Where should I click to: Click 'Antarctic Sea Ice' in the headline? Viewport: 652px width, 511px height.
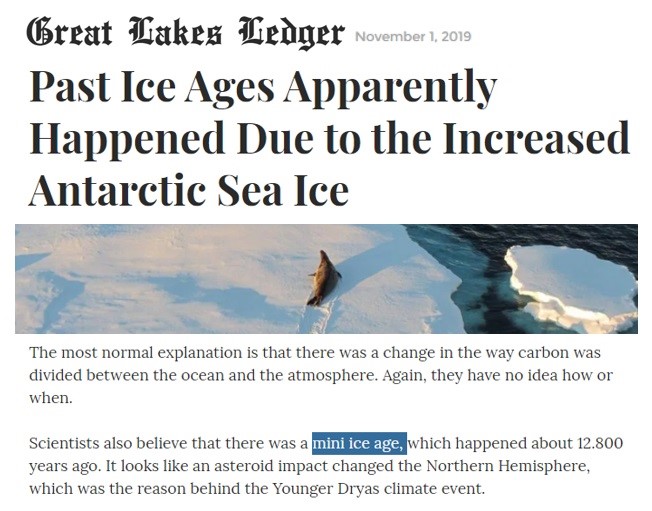[189, 190]
